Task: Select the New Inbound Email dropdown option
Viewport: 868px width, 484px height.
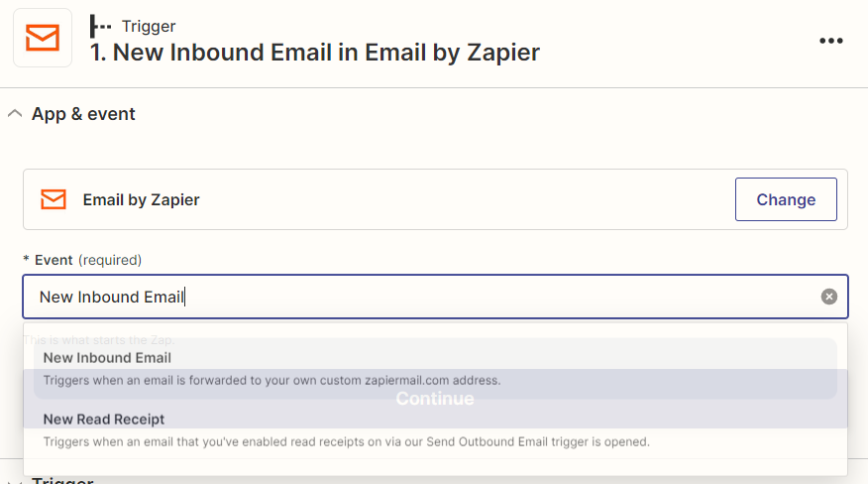Action: coord(107,358)
